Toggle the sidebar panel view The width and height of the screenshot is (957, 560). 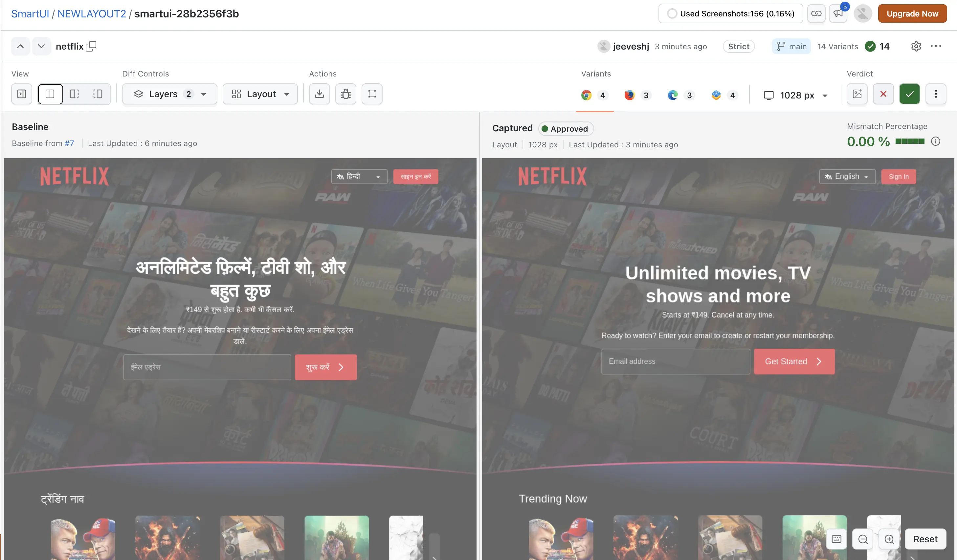tap(22, 94)
